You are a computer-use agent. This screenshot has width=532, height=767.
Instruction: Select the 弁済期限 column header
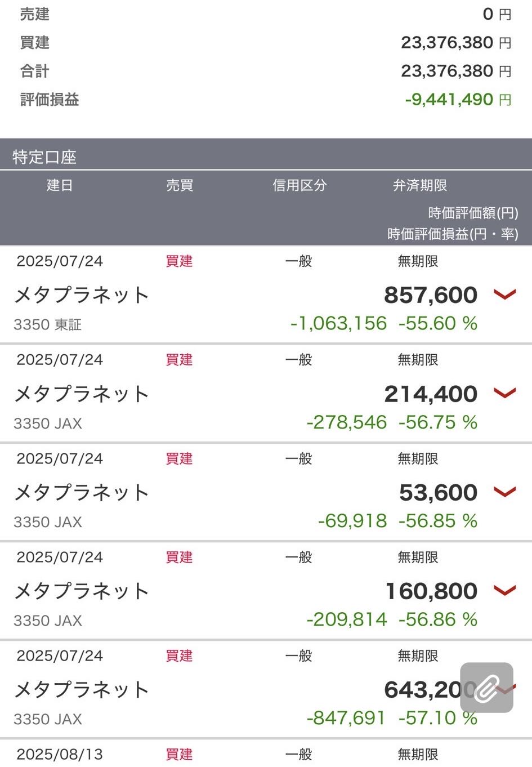tap(419, 185)
